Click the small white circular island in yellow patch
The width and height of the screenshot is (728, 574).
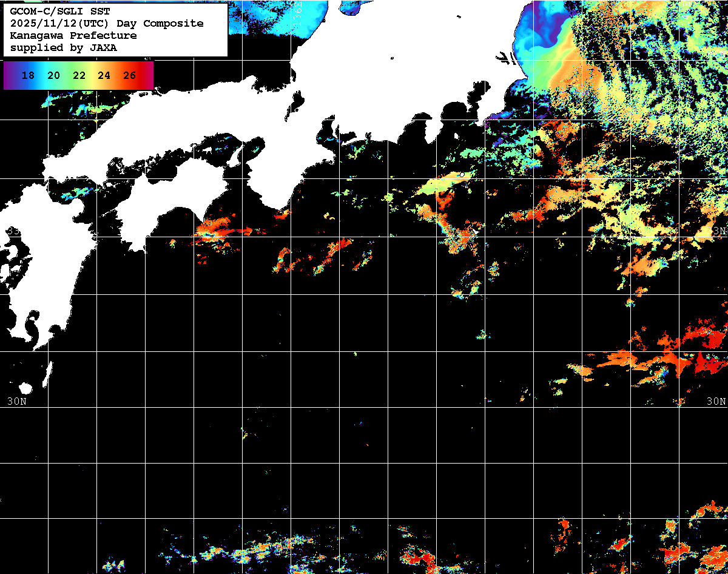462,175
